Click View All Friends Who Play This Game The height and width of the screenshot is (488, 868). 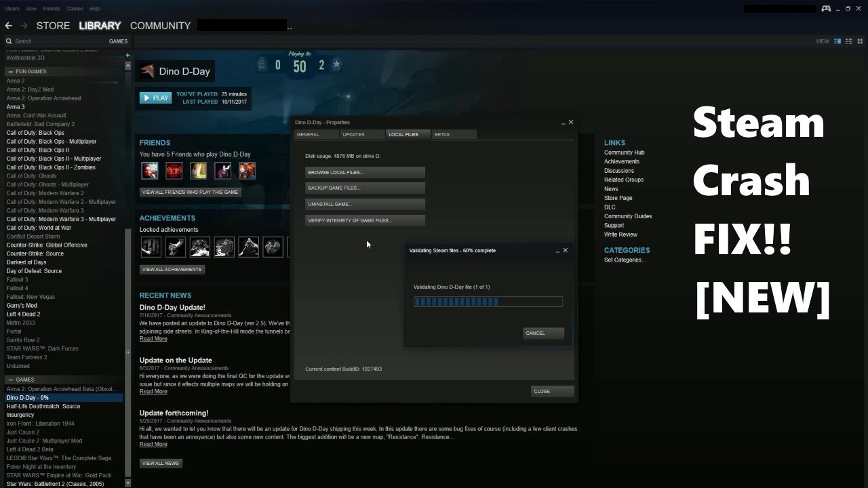190,192
